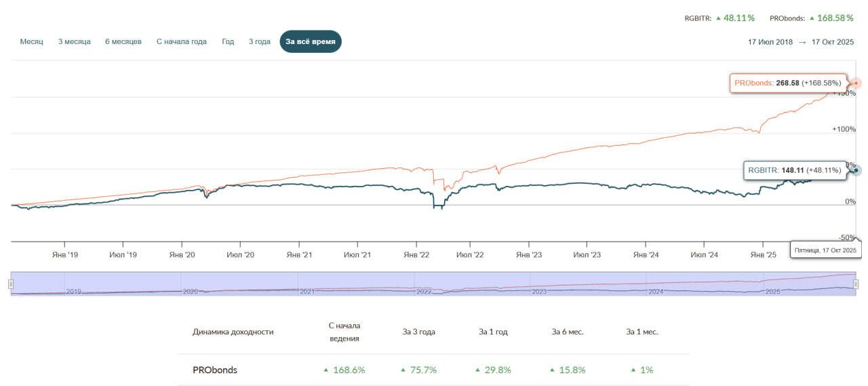Click the PRObonds 268.58 tooltip label
The image size is (868, 386).
point(788,83)
